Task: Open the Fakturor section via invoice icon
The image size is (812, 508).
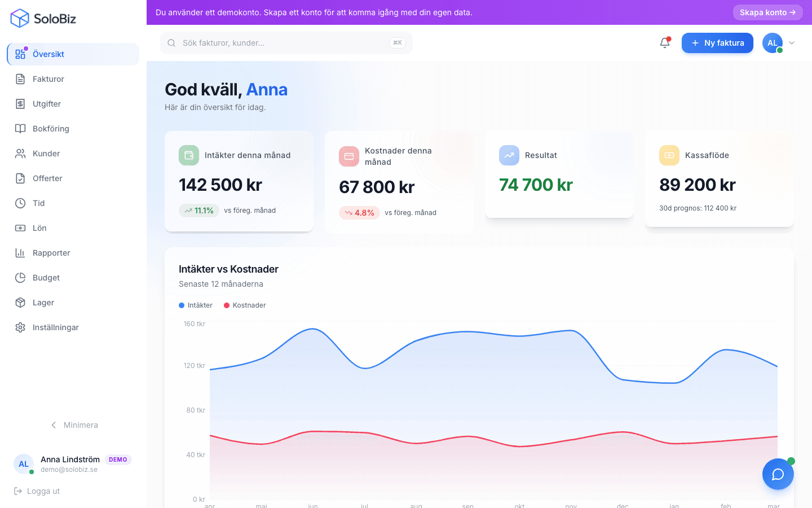Action: (20, 79)
